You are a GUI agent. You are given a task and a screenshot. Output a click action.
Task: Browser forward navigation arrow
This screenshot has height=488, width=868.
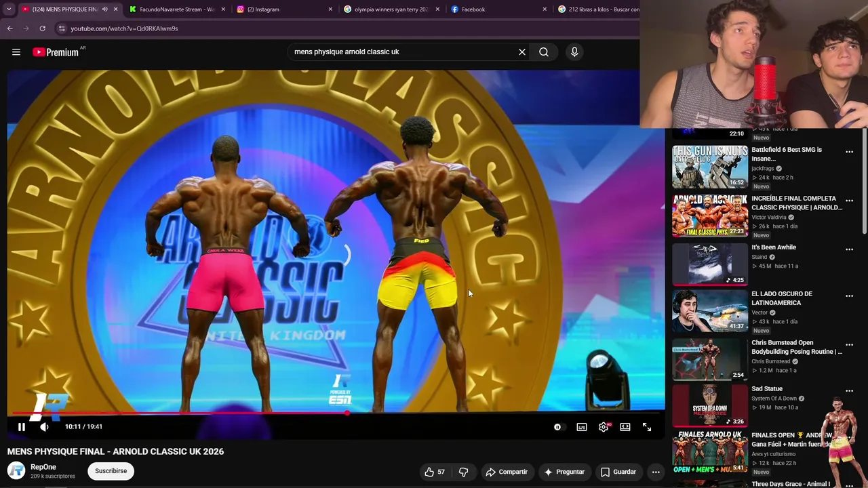point(26,28)
